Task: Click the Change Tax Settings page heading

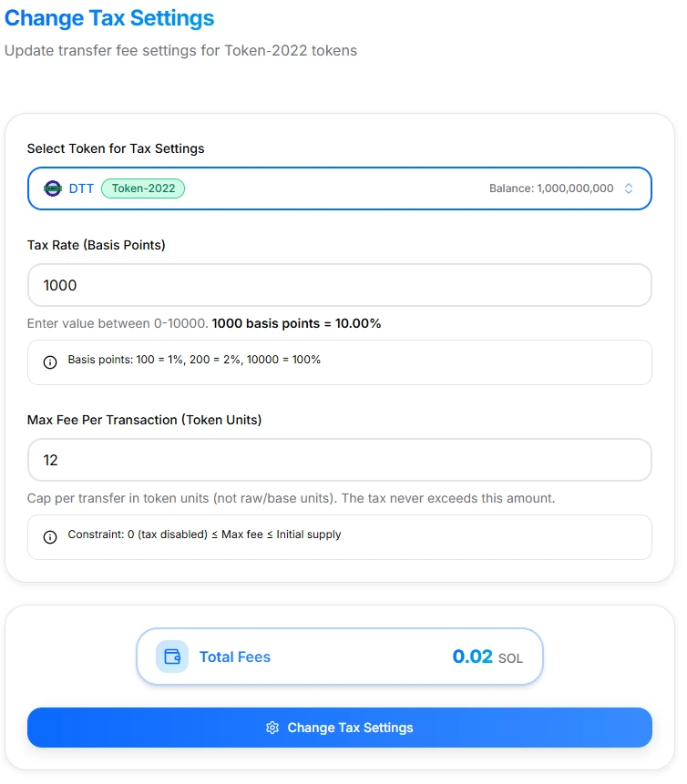Action: pyautogui.click(x=110, y=18)
